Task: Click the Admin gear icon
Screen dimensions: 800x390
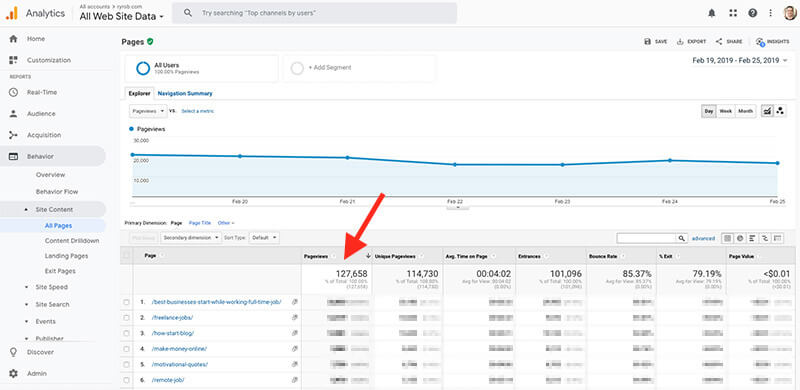Action: (x=13, y=374)
